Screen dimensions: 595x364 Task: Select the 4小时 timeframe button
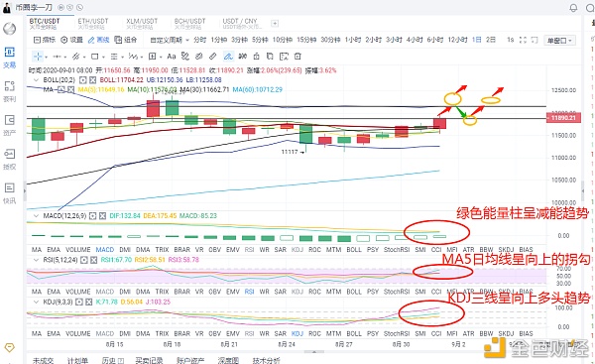coord(414,40)
